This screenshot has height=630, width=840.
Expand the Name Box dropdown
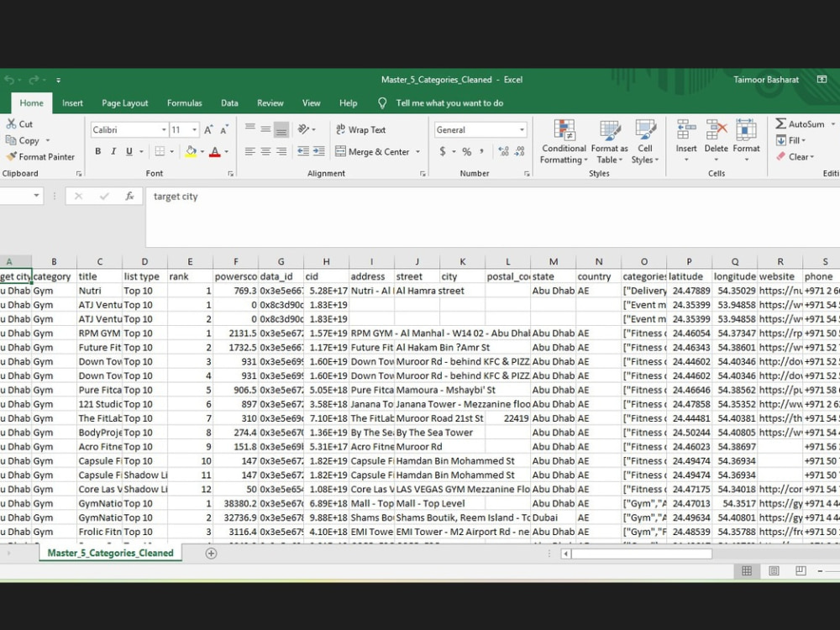36,196
